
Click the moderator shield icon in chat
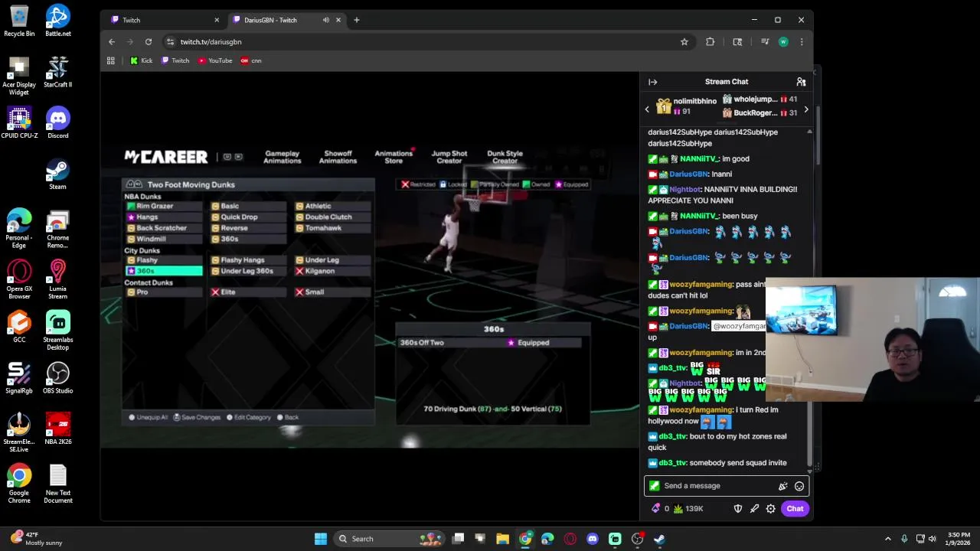[738, 509]
